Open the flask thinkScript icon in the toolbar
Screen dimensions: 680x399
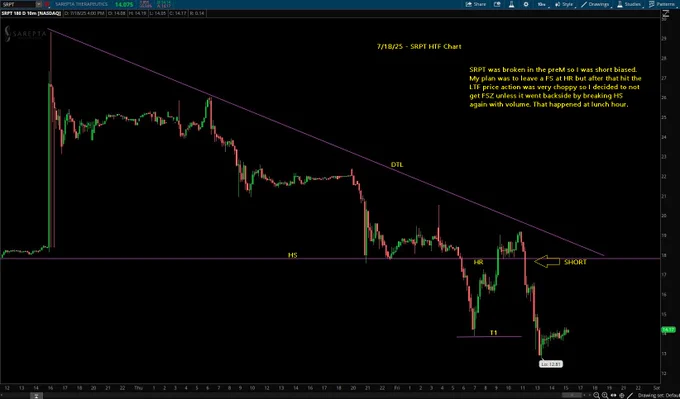click(x=512, y=4)
